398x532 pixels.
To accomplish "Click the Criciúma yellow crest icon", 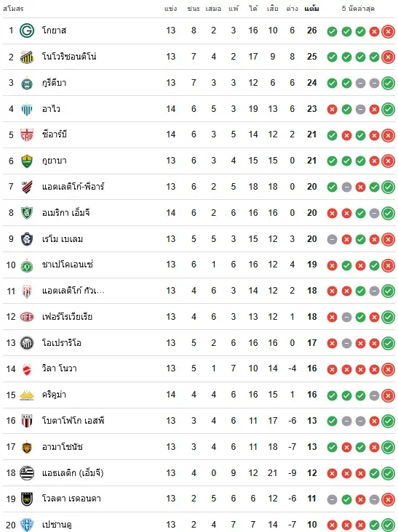I will pos(27,395).
